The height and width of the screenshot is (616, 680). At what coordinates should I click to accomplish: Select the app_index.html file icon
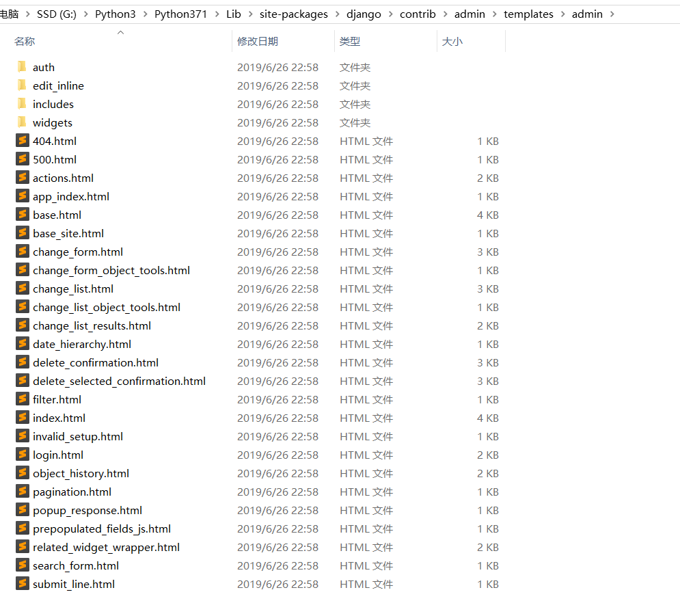click(x=23, y=196)
